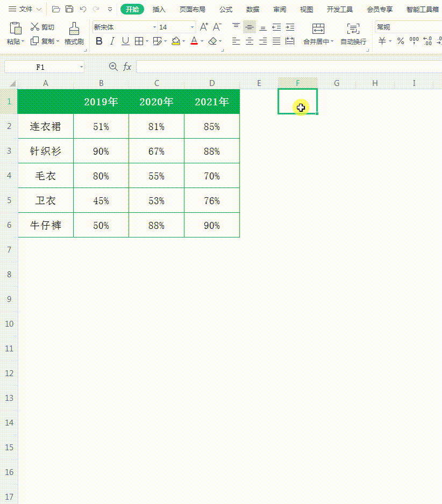Viewport: 442px width, 504px height.
Task: Click the formula bar zoom magnifier
Action: [113, 67]
